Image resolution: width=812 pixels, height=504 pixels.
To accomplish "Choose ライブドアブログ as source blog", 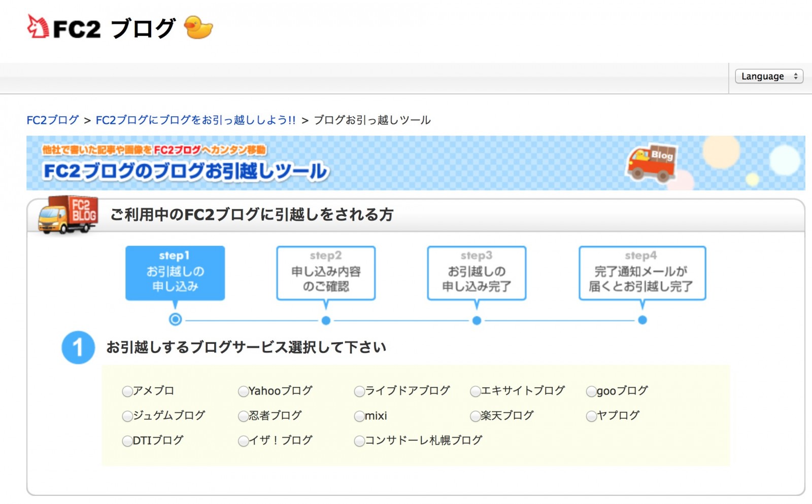I will [x=359, y=391].
